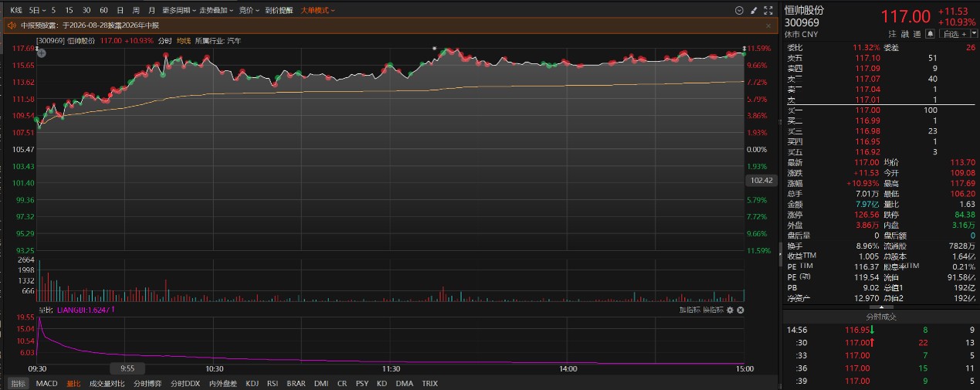Collapse the 分时成交 panel using up-arrow handle
The width and height of the screenshot is (980, 390).
point(881,307)
